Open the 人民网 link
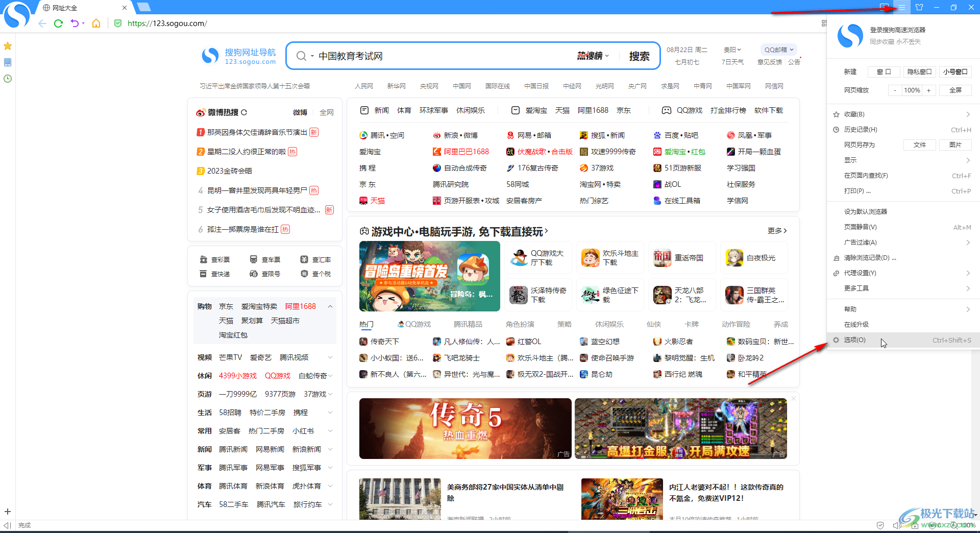980x533 pixels. click(363, 86)
